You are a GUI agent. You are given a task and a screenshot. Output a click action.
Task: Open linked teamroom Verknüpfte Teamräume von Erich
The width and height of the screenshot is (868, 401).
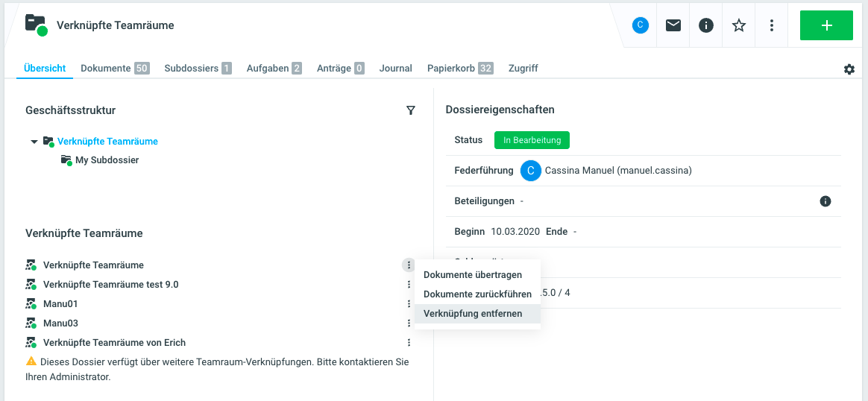coord(114,343)
